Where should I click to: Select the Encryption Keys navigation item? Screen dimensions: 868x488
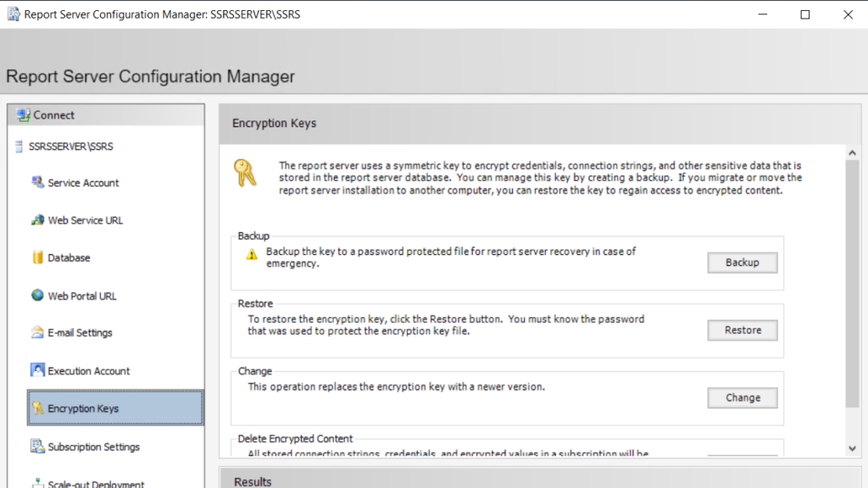click(115, 408)
